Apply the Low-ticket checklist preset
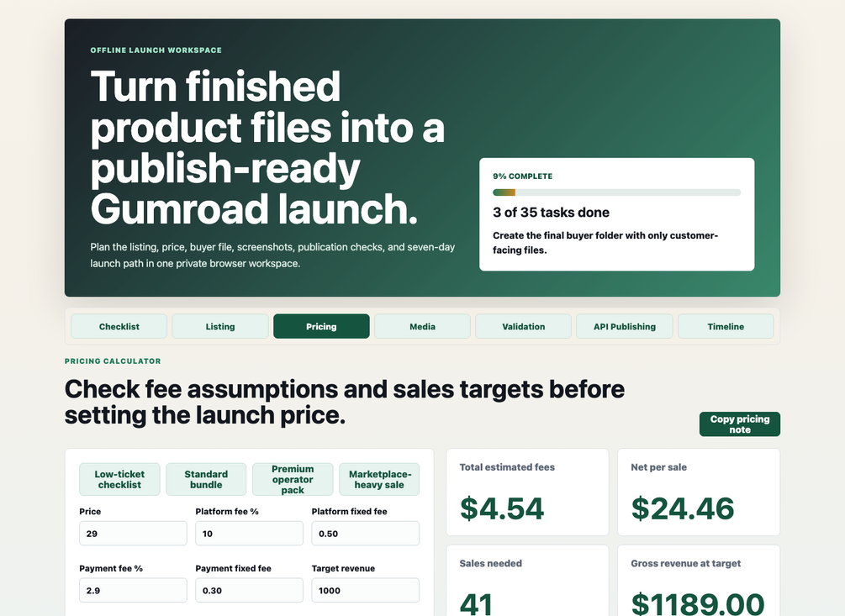The height and width of the screenshot is (616, 845). tap(119, 479)
